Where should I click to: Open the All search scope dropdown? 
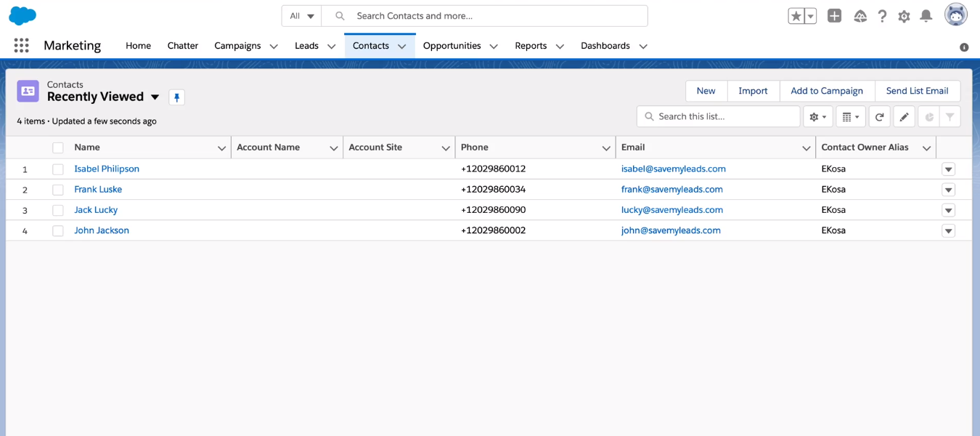301,16
